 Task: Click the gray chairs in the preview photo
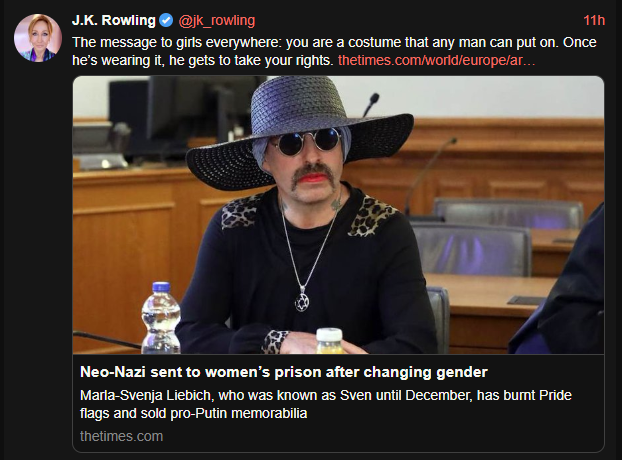coord(496,238)
